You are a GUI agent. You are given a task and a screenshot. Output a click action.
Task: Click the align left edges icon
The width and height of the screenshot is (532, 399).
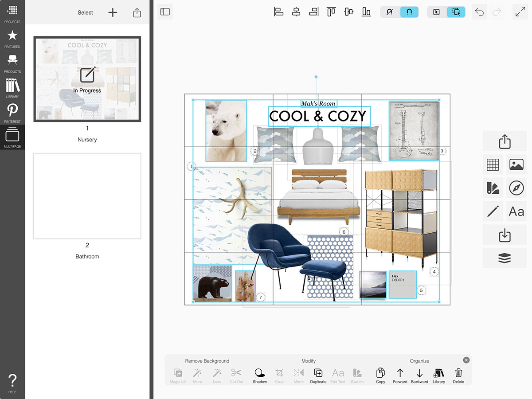(278, 12)
